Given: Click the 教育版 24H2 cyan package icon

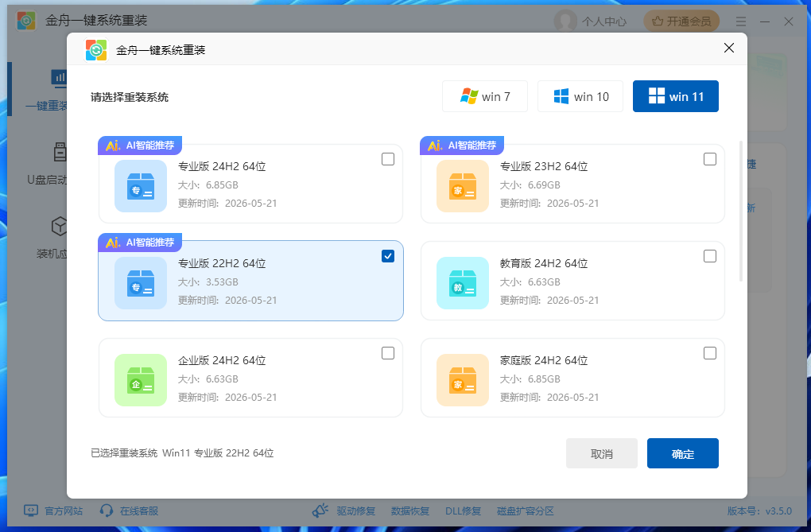Looking at the screenshot, I should [463, 283].
